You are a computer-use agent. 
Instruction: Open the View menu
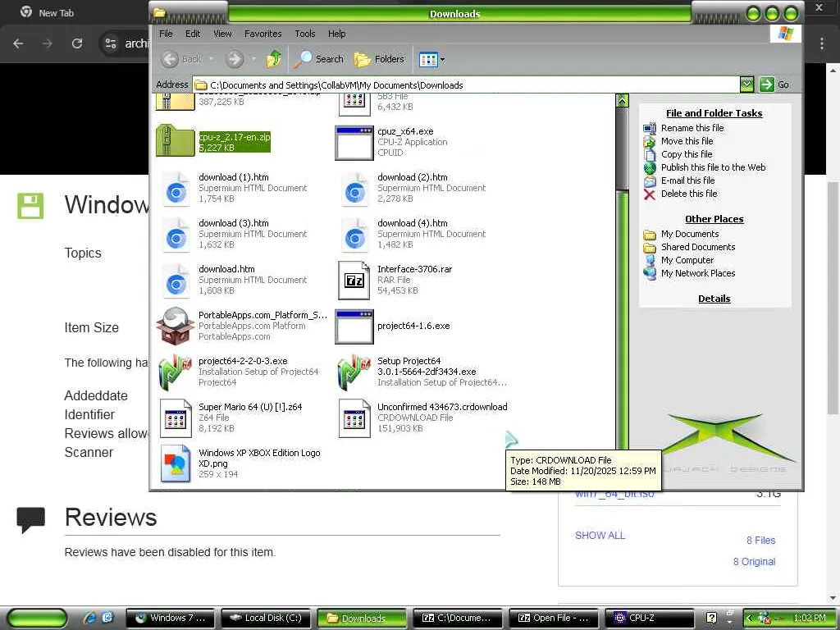tap(222, 33)
